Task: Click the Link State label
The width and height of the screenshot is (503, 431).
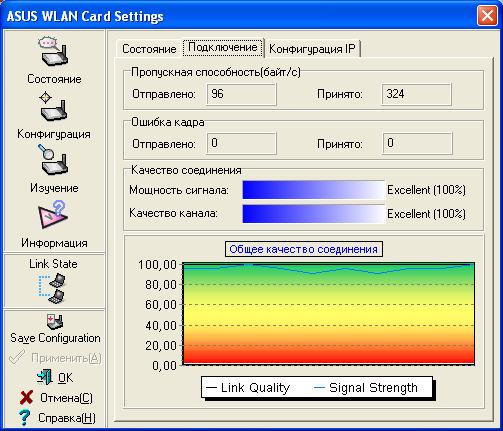Action: pos(53,264)
